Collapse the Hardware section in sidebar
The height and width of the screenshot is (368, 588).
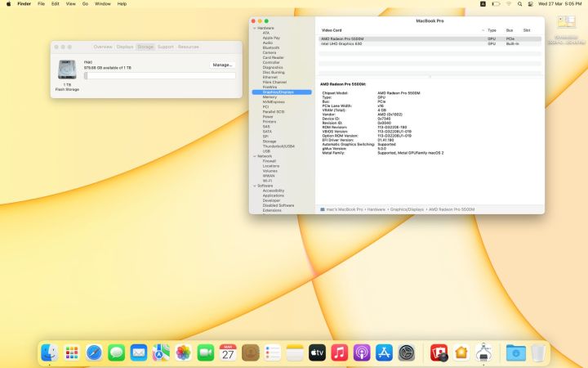tap(255, 28)
